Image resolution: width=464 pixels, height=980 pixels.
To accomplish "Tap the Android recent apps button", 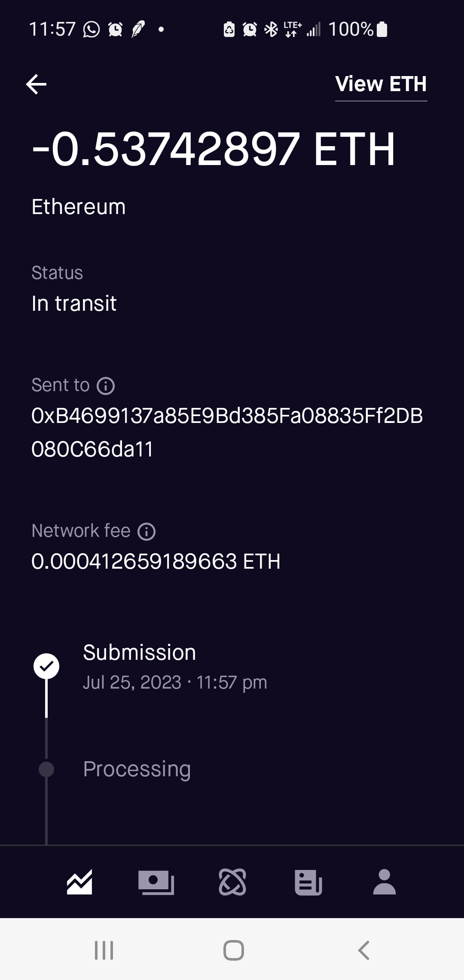I will click(104, 950).
